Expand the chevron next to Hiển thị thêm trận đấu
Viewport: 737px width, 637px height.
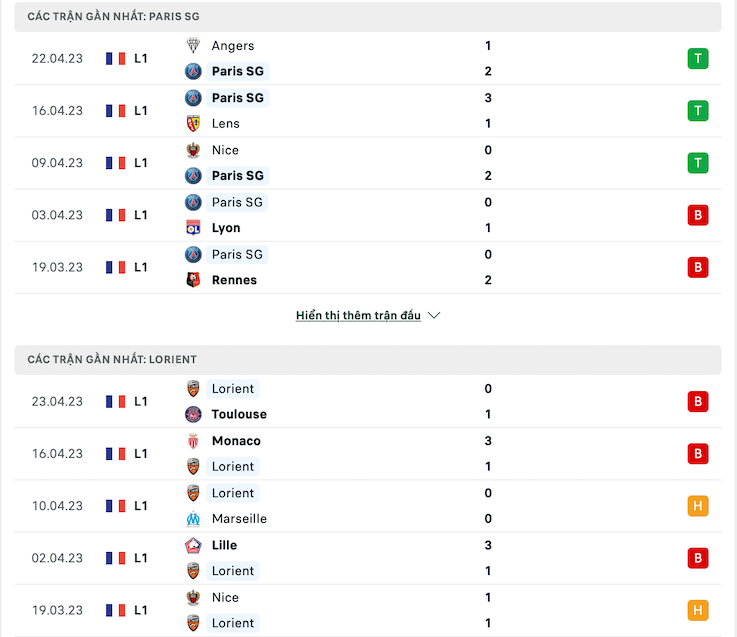click(434, 315)
